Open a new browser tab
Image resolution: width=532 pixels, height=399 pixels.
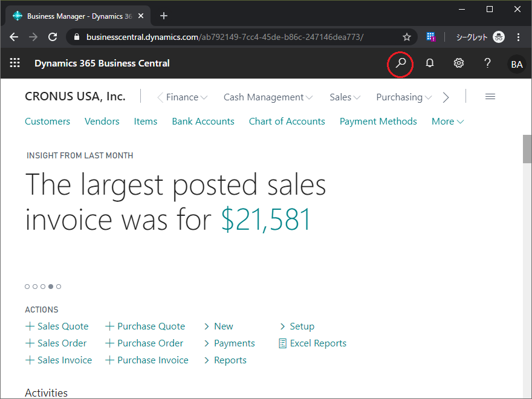pyautogui.click(x=164, y=16)
